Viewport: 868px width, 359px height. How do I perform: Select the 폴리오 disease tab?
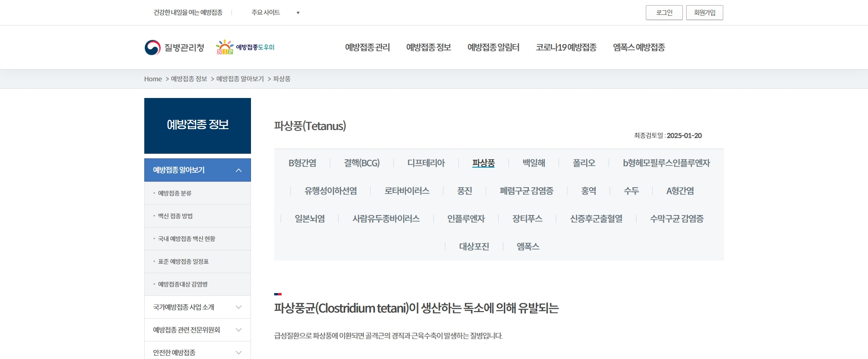pos(584,163)
